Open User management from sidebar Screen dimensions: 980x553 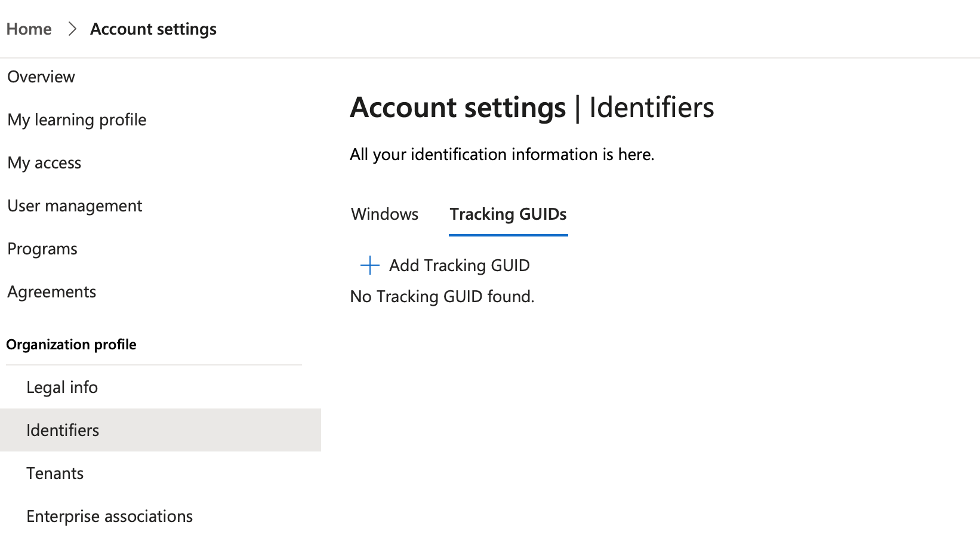[x=75, y=206]
